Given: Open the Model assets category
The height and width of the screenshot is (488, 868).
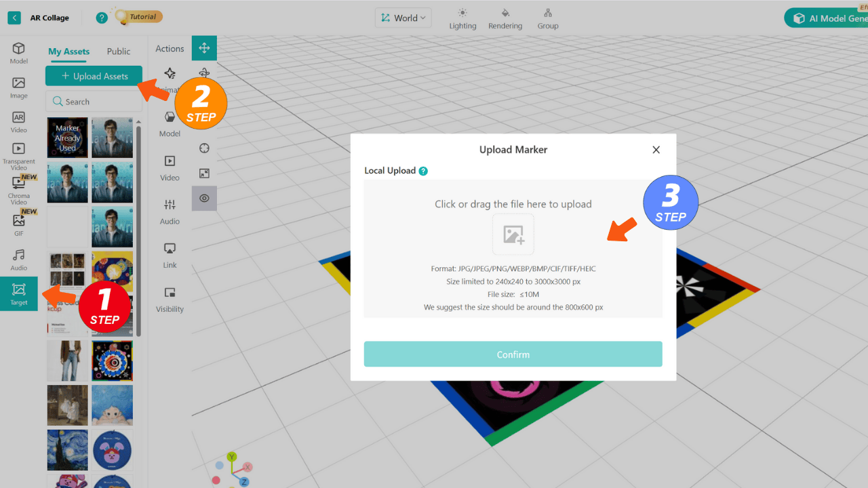Looking at the screenshot, I should click(x=18, y=53).
